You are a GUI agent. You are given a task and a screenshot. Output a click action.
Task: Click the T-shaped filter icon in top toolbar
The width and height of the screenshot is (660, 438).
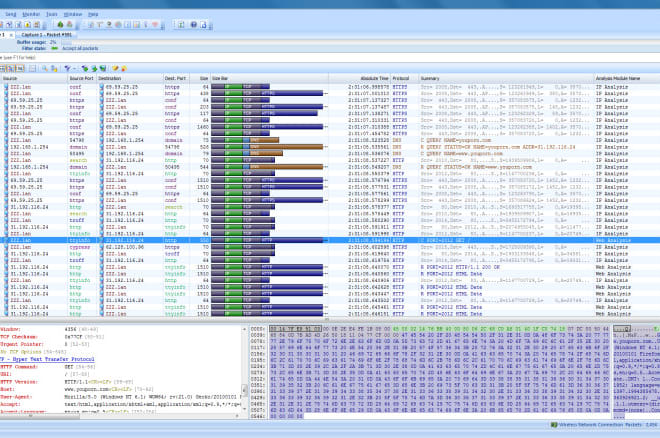pos(100,25)
